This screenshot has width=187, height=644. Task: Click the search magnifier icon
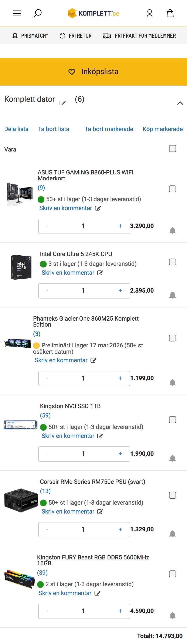pyautogui.click(x=37, y=13)
